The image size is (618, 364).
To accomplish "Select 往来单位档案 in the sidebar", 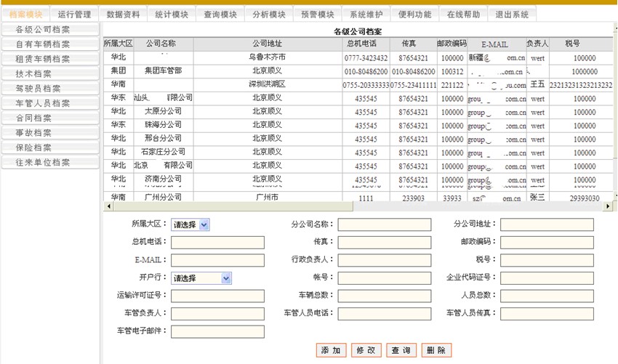I will tap(50, 162).
